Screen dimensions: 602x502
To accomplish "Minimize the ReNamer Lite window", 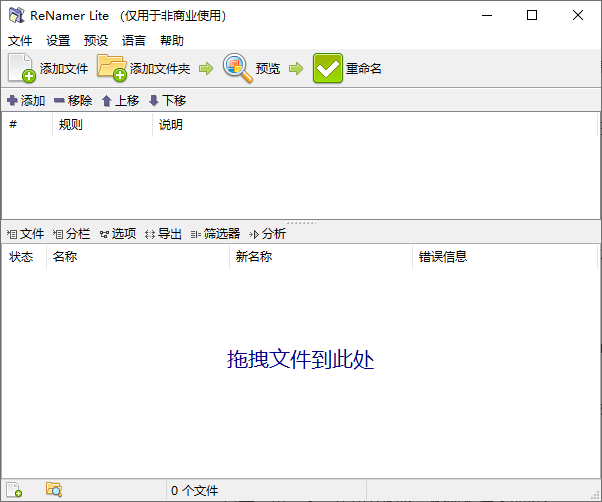I will coord(487,15).
